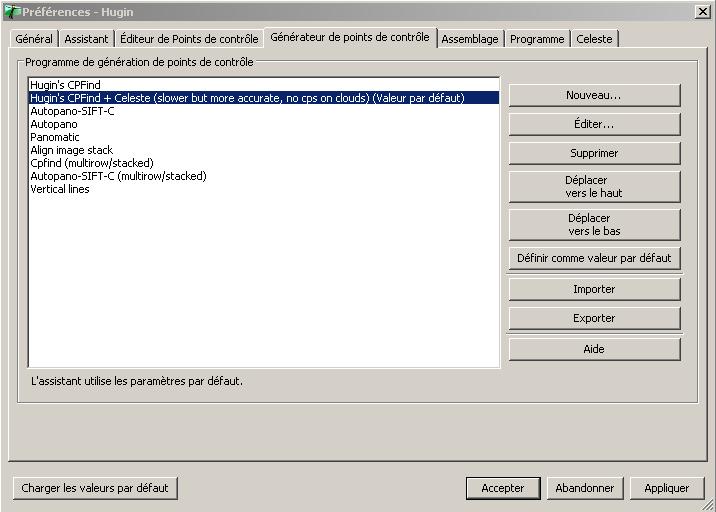
Task: Click Déplacer vers le bas button
Action: pos(594,224)
